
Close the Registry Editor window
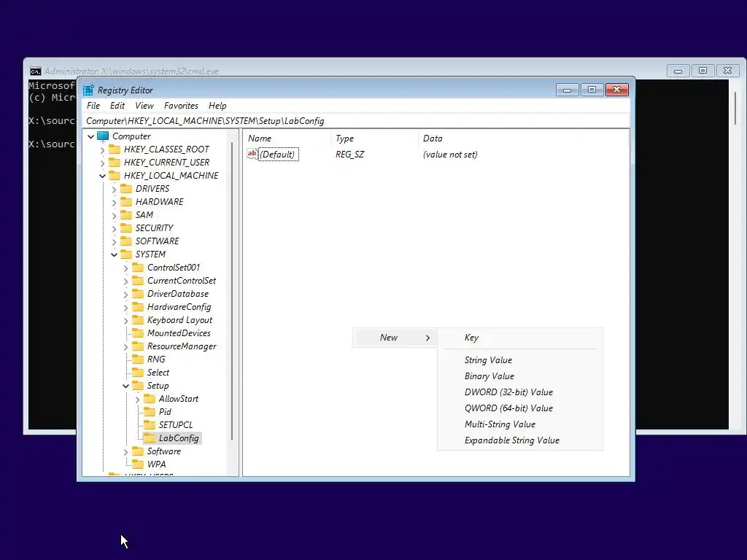pos(617,90)
